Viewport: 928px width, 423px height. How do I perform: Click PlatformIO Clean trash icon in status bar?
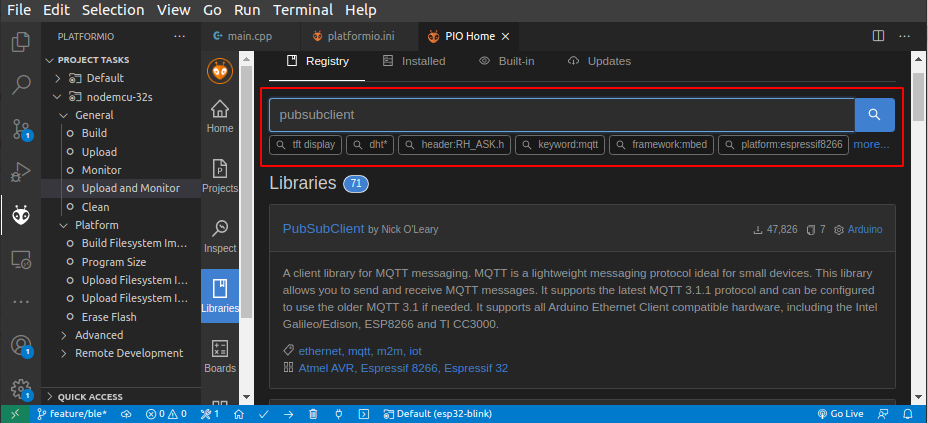click(x=314, y=414)
